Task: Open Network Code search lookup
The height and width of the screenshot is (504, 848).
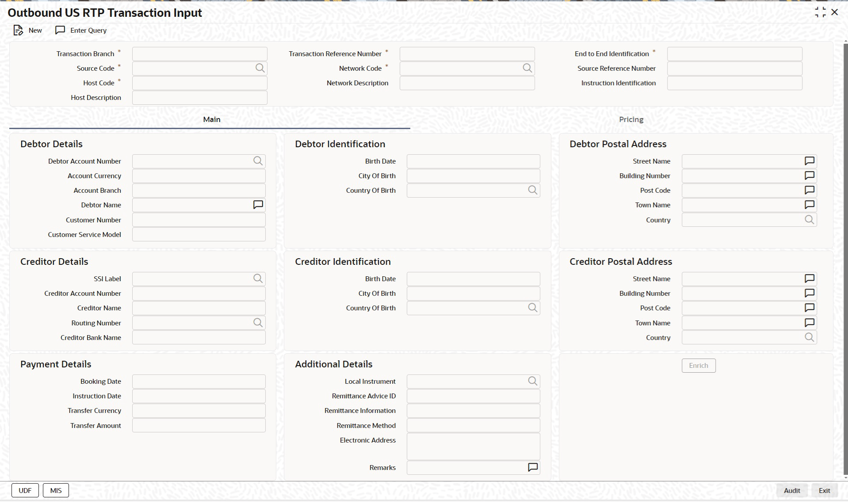Action: (527, 68)
